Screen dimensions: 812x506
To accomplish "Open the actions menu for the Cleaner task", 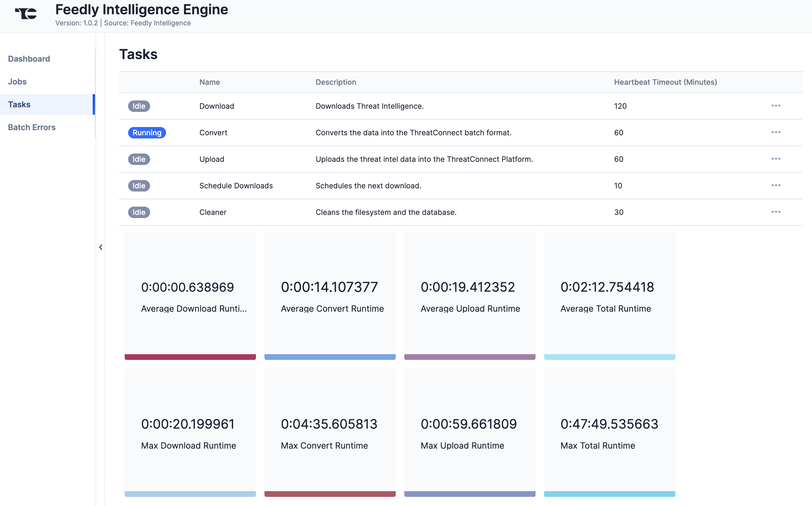I will point(776,212).
